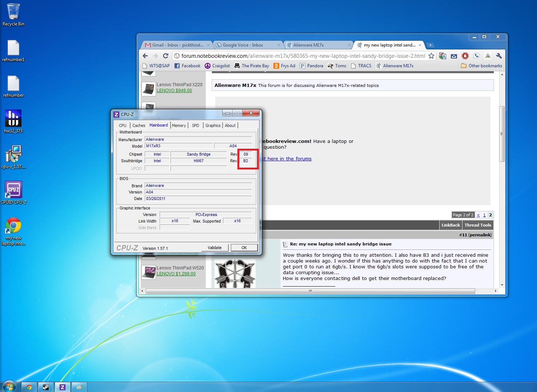This screenshot has width=537, height=392.
Task: Select the 'my new laptop inte...' Chrome shortcut
Action: point(13,231)
